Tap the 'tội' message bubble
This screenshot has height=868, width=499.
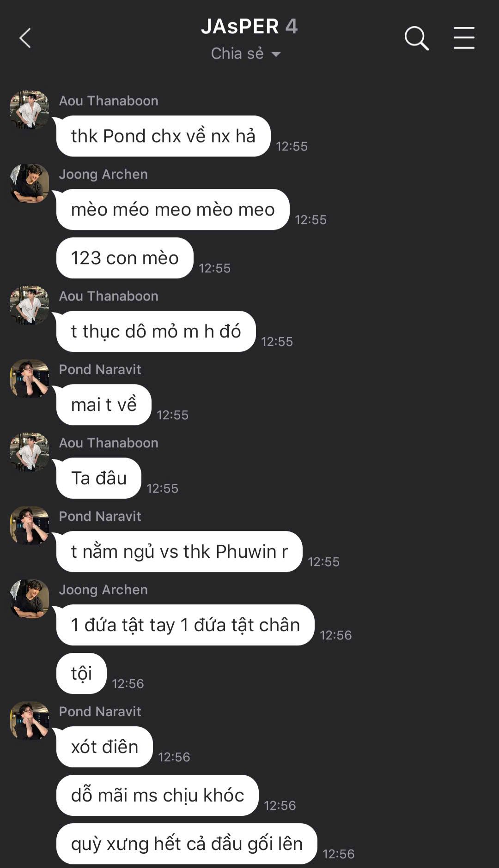[x=81, y=674]
